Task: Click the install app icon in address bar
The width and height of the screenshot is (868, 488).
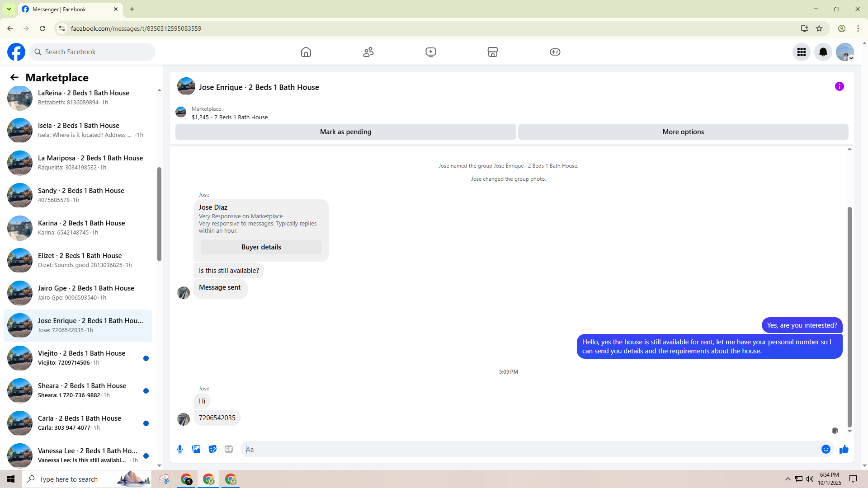Action: coord(805,28)
